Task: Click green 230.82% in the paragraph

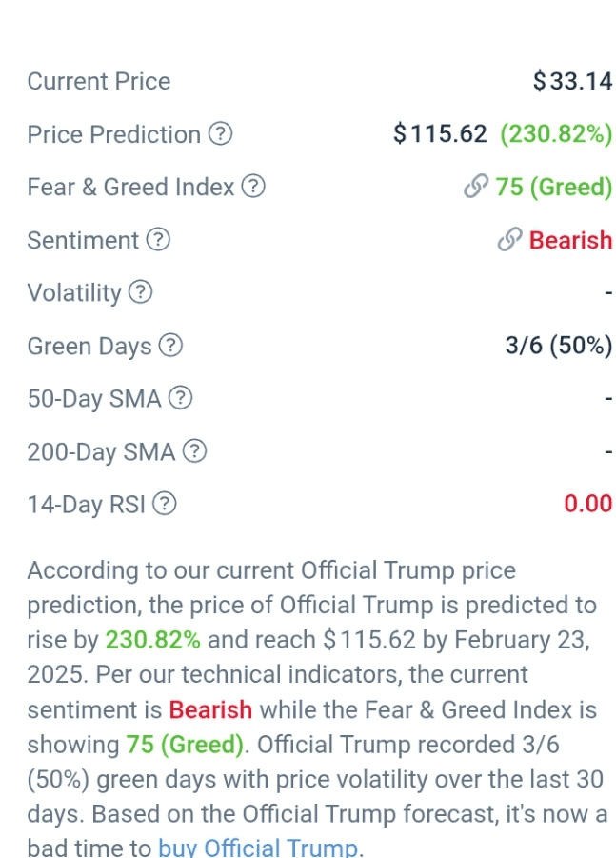Action: 152,640
